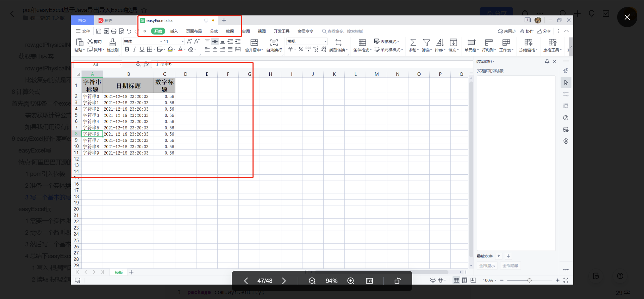Screen dimensions: 644x299
Task: Click the AutoSum (求和) sigma icon
Action: coord(413,42)
